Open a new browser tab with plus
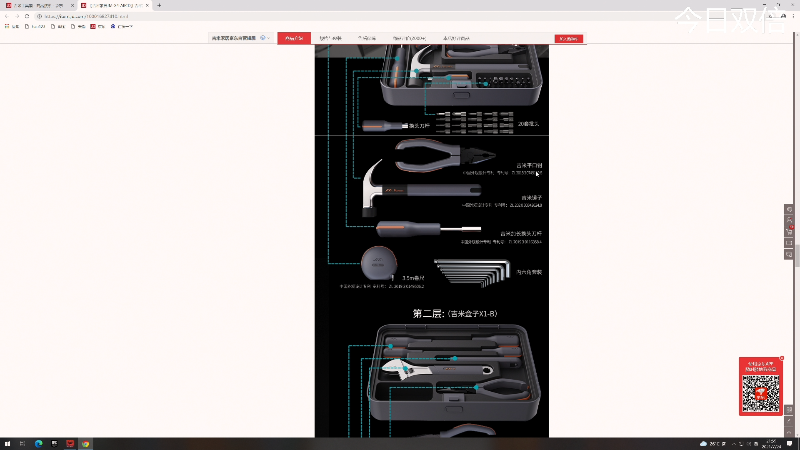This screenshot has height=450, width=800. (159, 5)
